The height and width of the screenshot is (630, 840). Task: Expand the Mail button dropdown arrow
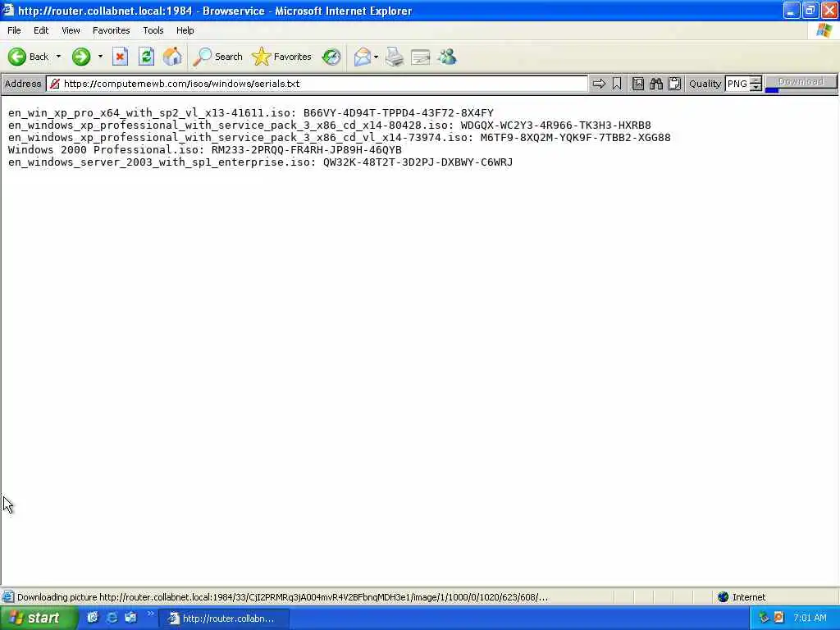[x=376, y=57]
